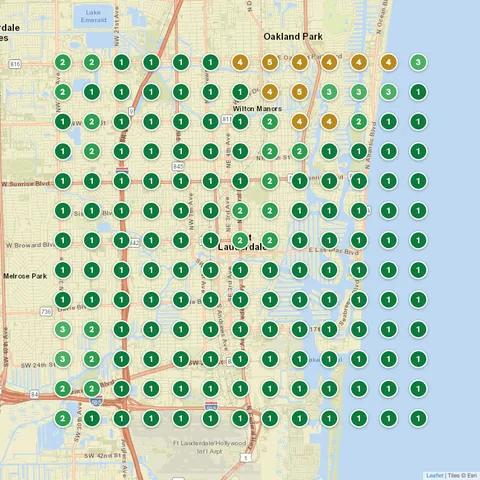Viewport: 480px width, 480px height.
Task: Select the 1 marker on the W Sunrise Blvd label
Action: click(x=62, y=181)
